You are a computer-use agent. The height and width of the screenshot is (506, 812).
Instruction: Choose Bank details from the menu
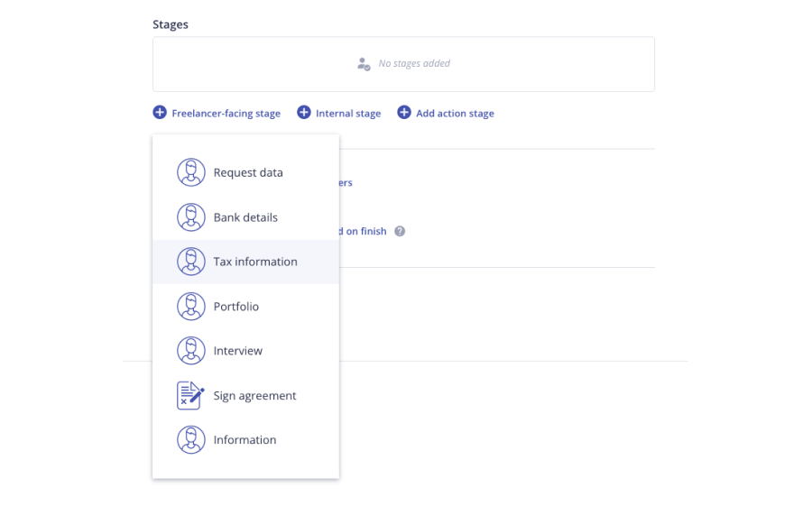pyautogui.click(x=246, y=217)
